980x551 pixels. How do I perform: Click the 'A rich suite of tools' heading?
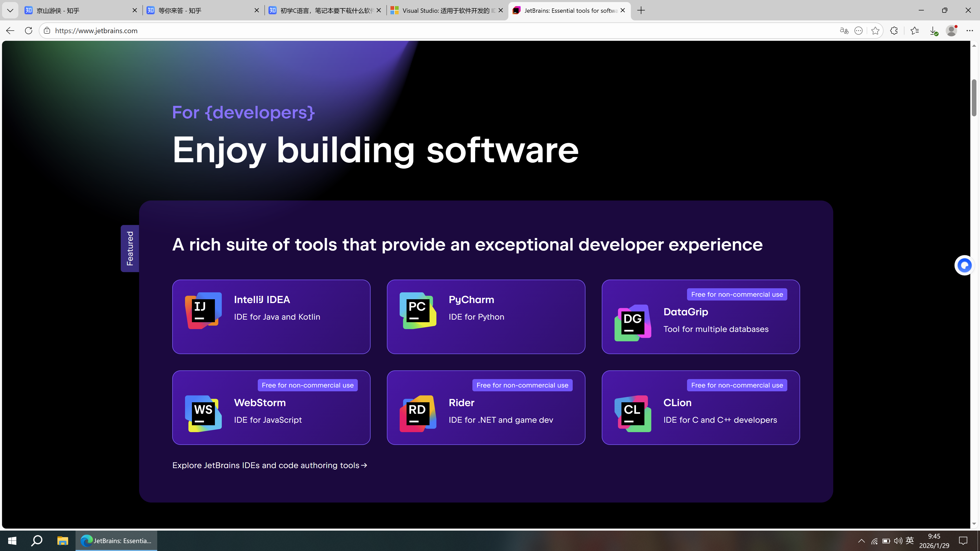pos(468,245)
